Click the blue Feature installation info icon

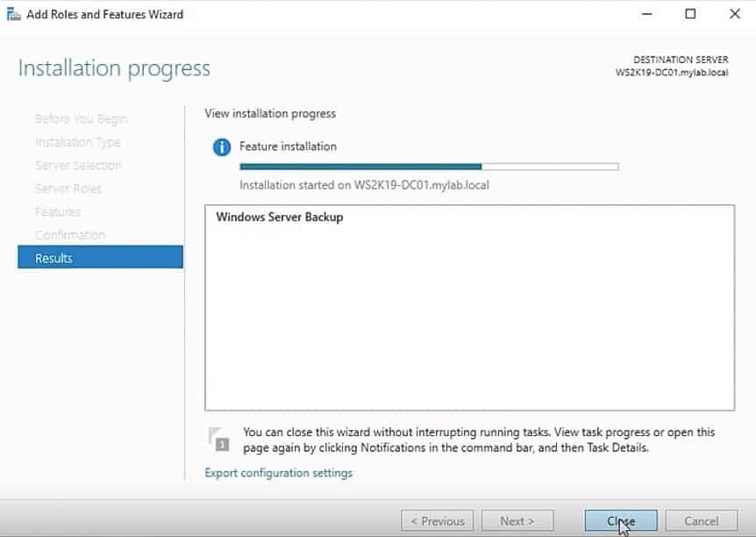tap(222, 147)
